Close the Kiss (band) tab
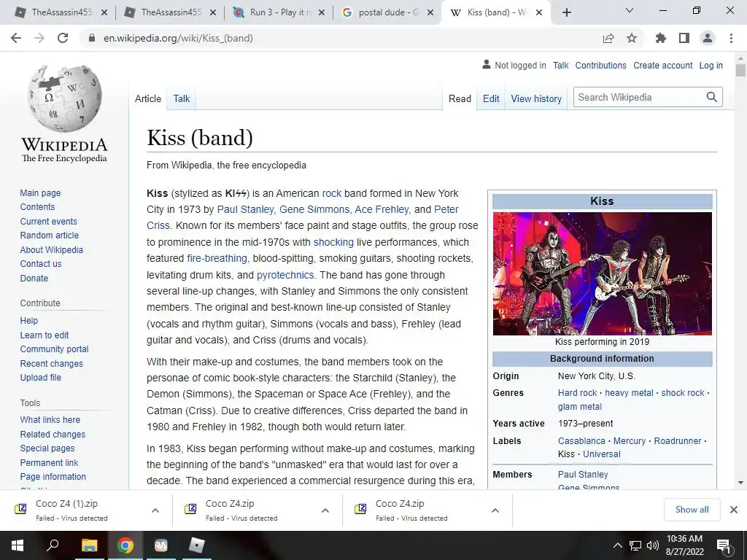Image resolution: width=747 pixels, height=560 pixels. pyautogui.click(x=539, y=12)
